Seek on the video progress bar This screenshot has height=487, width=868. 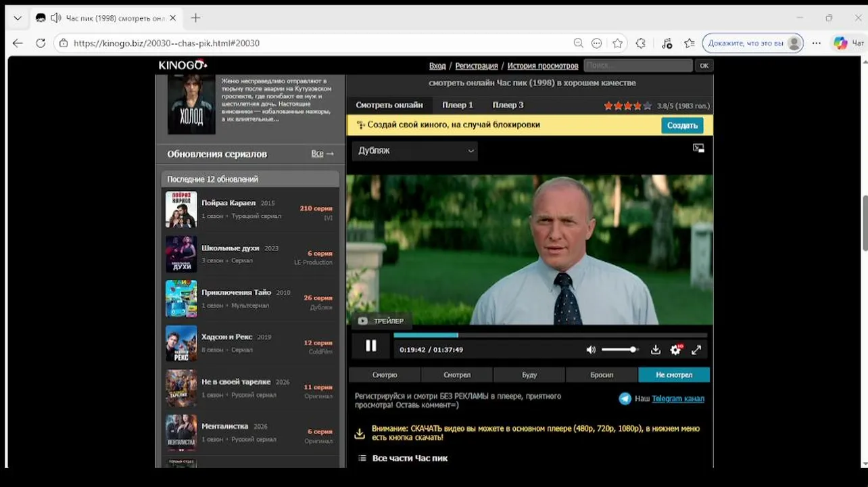click(x=550, y=335)
